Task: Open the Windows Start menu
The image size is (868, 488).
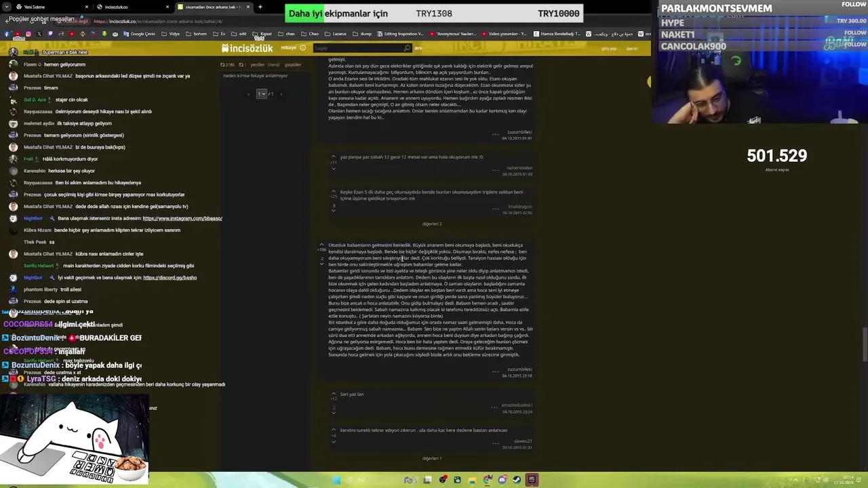Action: pyautogui.click(x=336, y=480)
